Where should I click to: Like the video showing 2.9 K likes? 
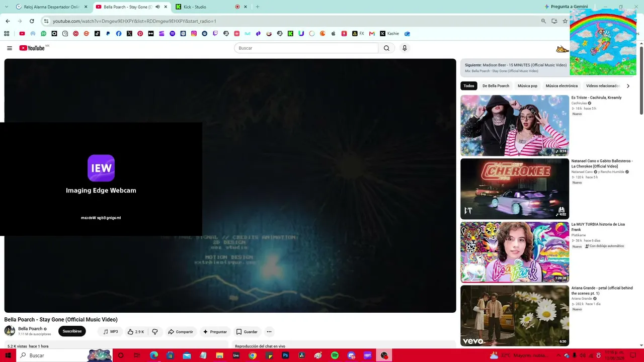point(136,332)
